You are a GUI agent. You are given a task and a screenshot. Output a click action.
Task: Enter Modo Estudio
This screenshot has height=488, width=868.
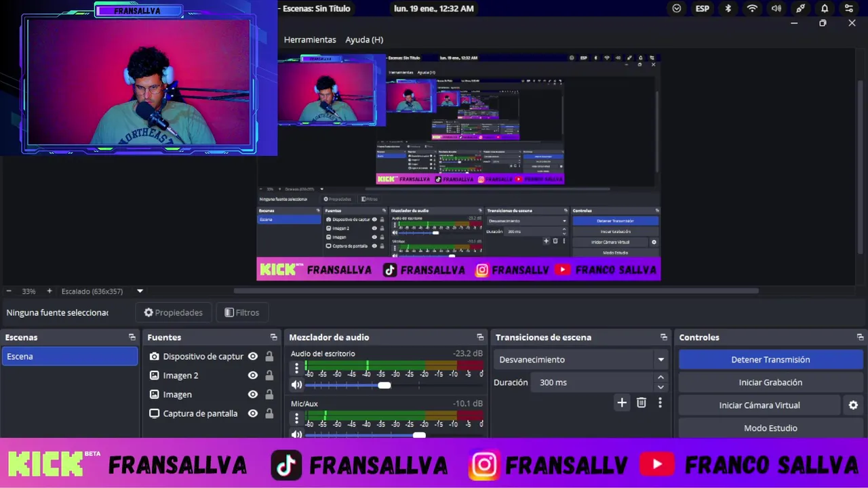tap(770, 428)
